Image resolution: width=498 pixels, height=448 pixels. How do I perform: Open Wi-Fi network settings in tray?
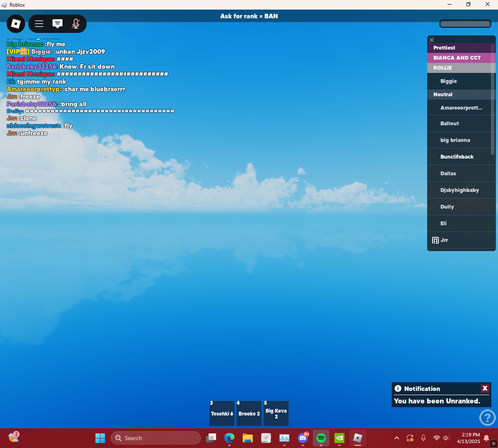[437, 438]
